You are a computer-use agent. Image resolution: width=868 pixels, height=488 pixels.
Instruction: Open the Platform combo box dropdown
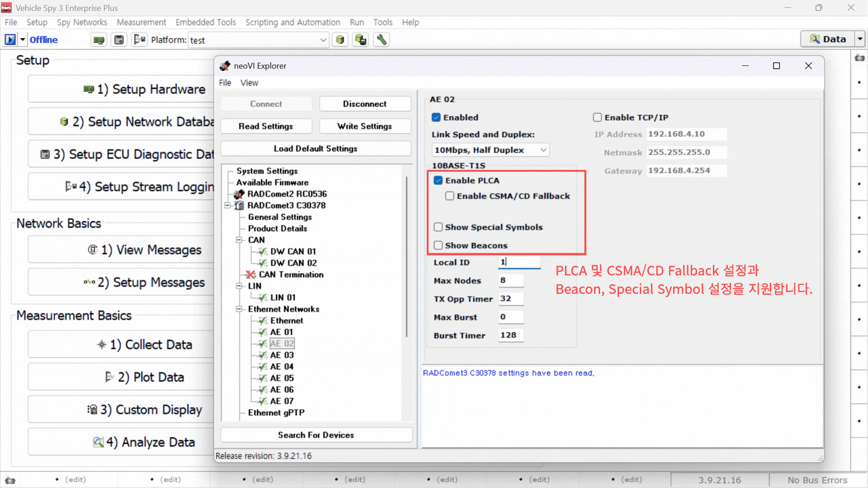pos(323,40)
